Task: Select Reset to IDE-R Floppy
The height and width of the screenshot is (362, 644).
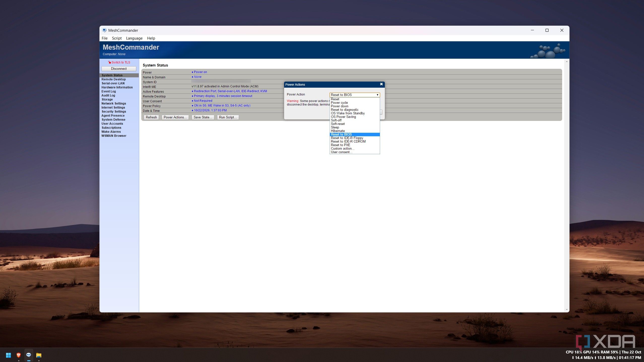Action: click(354, 138)
